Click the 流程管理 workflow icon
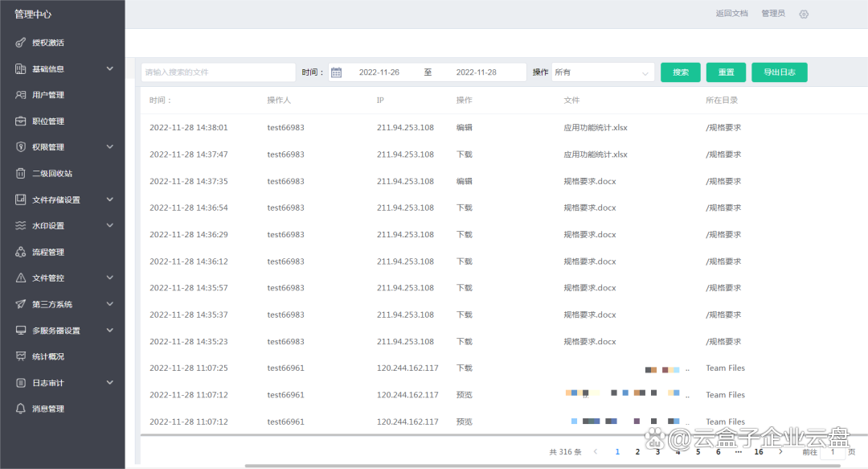The height and width of the screenshot is (469, 868). 21,252
